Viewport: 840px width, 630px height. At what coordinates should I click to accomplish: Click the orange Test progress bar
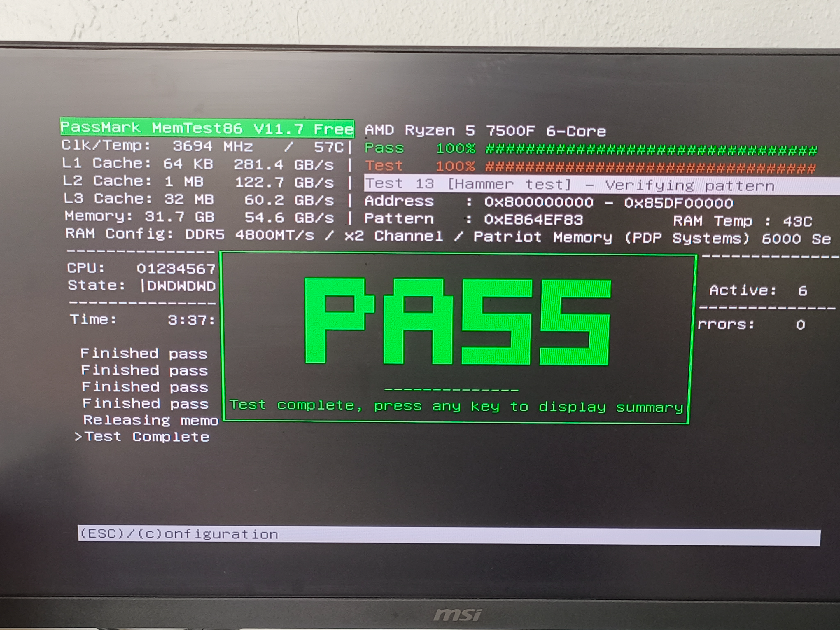pos(650,167)
